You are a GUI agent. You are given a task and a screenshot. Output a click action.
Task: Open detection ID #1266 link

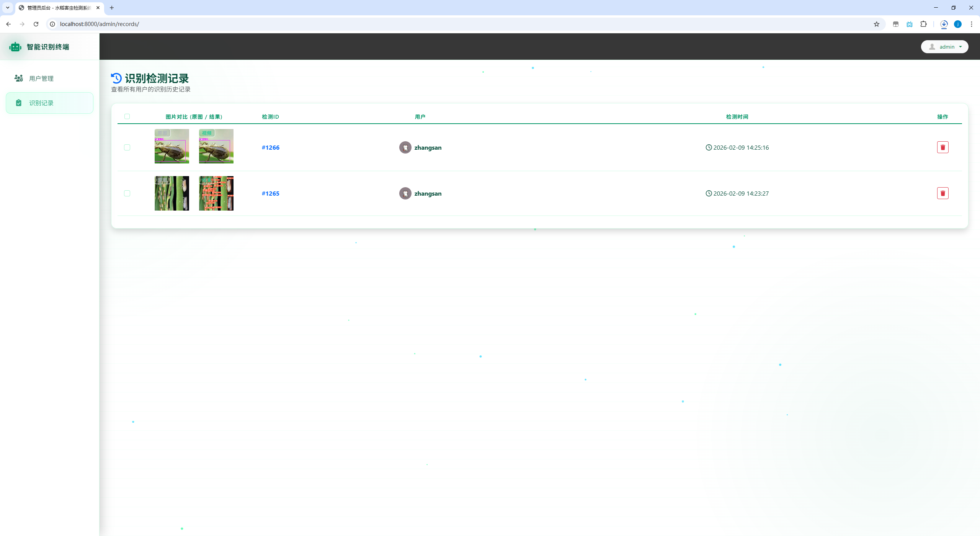pos(270,147)
